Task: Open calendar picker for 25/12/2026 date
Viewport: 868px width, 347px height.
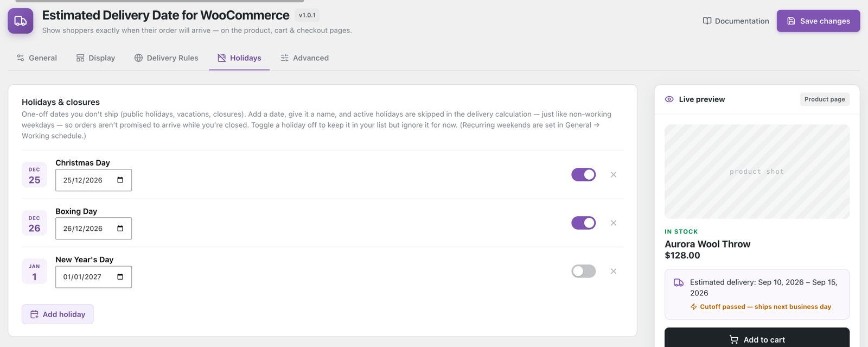Action: (x=120, y=180)
